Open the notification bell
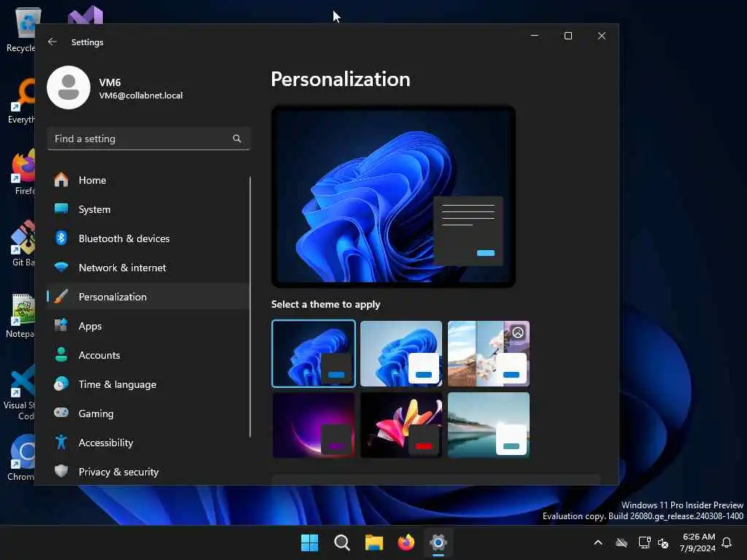 coord(727,542)
